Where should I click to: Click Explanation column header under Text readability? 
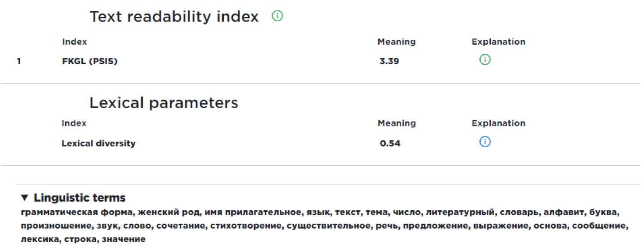(498, 42)
